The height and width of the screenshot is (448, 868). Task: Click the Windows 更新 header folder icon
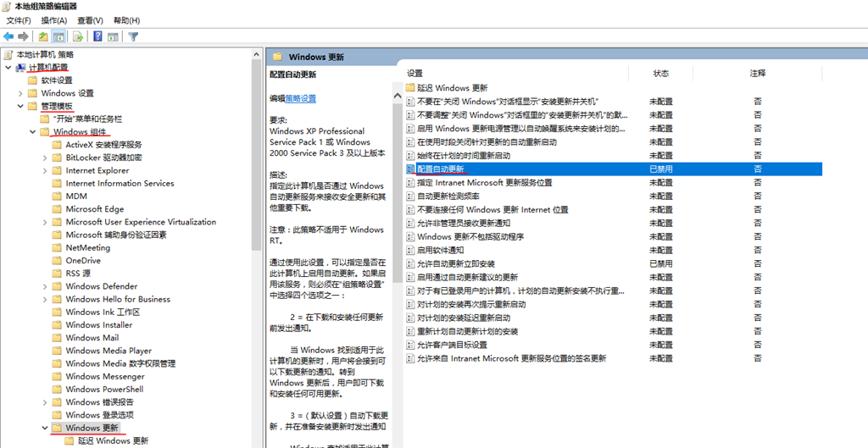(278, 57)
